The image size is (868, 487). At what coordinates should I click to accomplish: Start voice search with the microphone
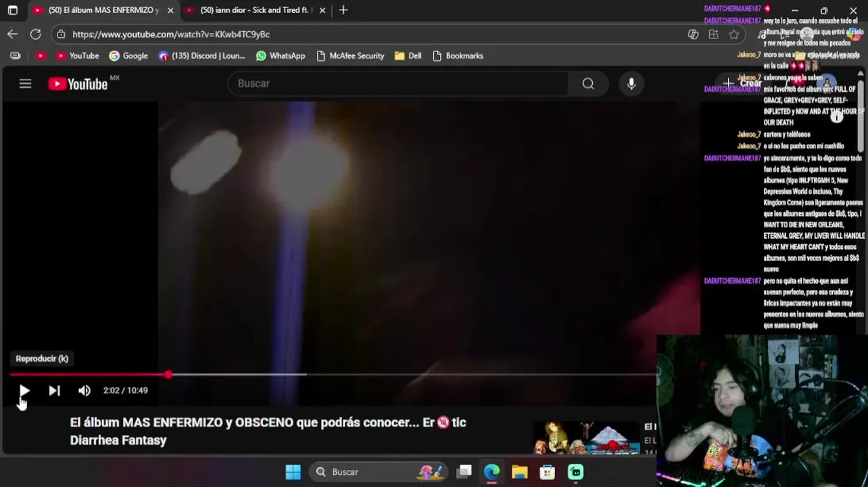631,83
